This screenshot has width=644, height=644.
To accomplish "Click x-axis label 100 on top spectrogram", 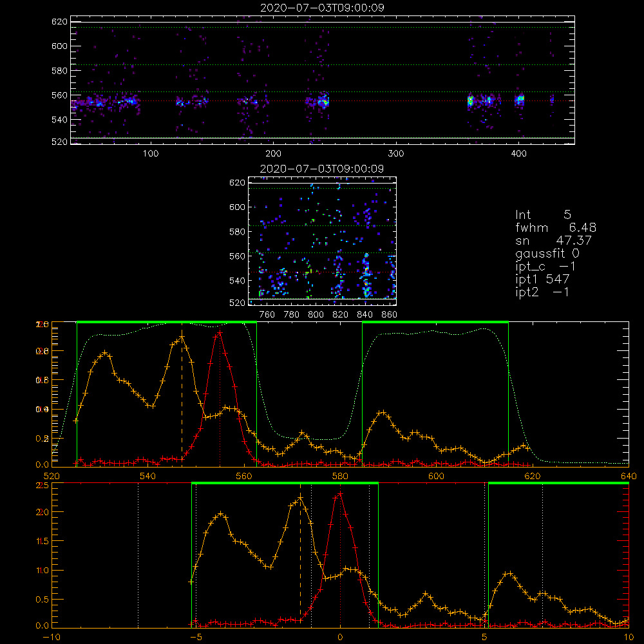I will point(151,154).
